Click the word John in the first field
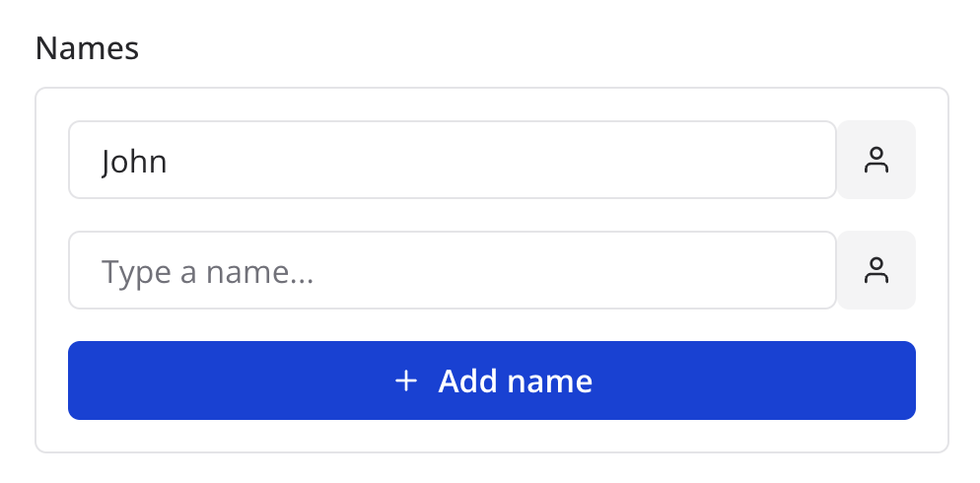This screenshot has height=483, width=980. click(134, 161)
